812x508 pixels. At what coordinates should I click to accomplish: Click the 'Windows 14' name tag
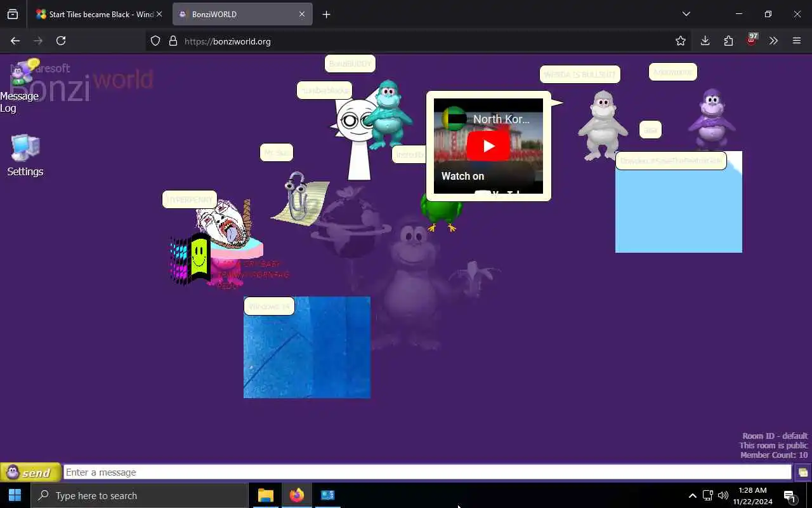[269, 306]
